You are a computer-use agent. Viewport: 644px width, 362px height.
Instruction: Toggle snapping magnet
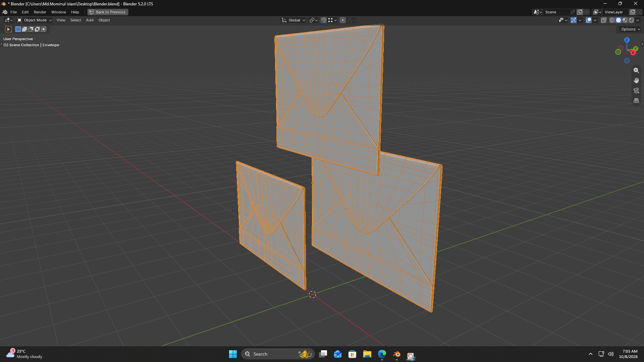[323, 20]
